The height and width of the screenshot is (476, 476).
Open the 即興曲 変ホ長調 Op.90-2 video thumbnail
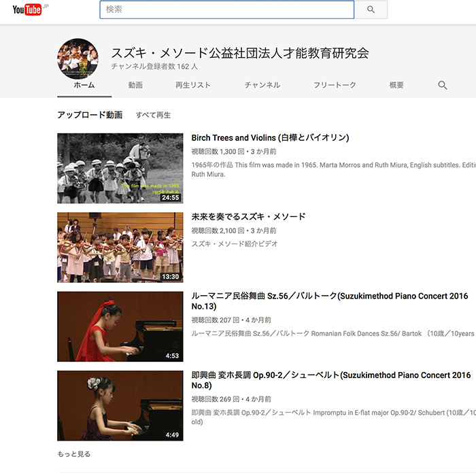(x=120, y=405)
